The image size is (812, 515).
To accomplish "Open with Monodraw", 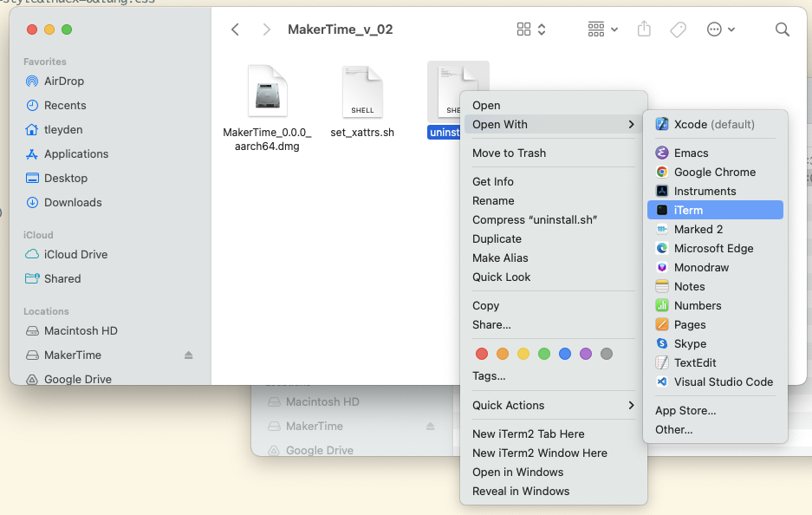I will (x=715, y=267).
